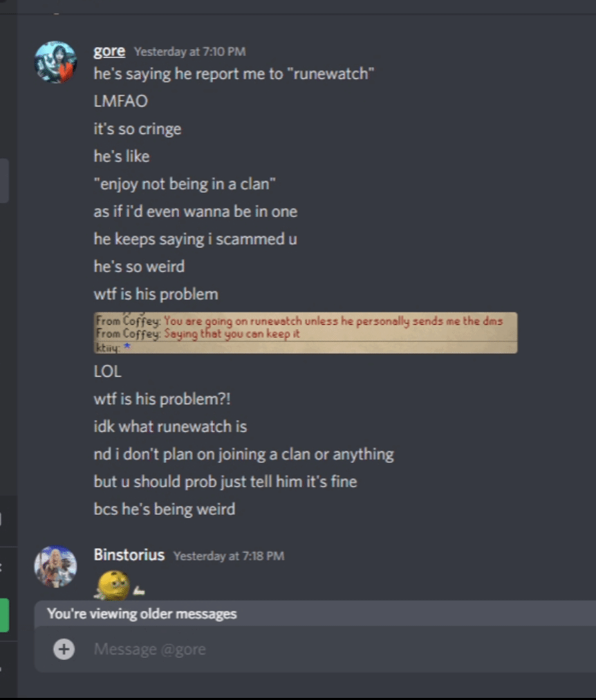Click the plus attachment icon in message box

point(64,649)
